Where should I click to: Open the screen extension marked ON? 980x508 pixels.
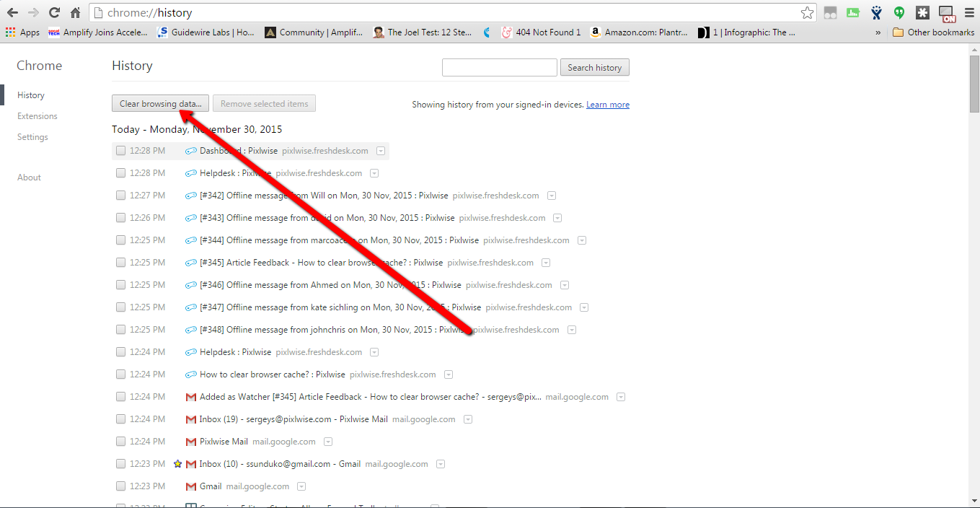946,13
